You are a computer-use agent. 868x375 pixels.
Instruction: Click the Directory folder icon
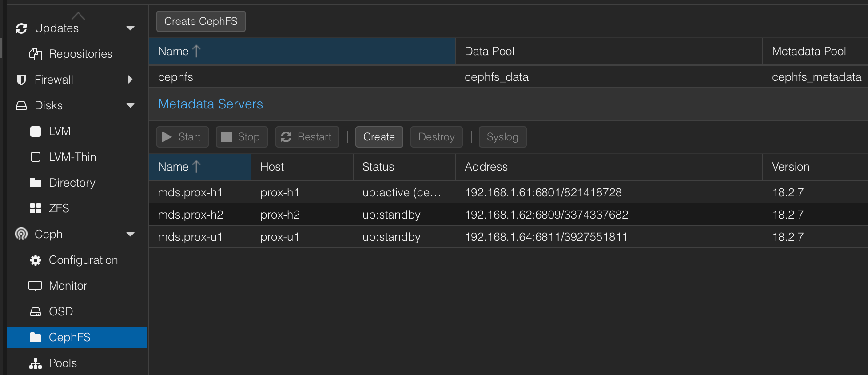click(x=36, y=183)
